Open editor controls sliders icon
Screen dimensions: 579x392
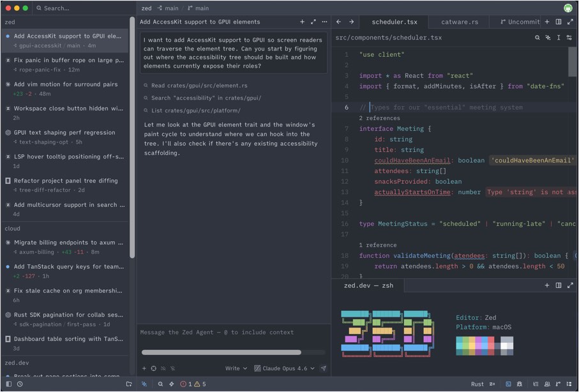coord(569,37)
